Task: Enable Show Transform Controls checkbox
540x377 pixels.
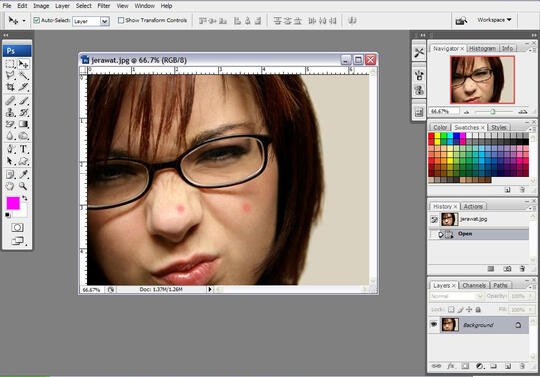Action: 121,20
